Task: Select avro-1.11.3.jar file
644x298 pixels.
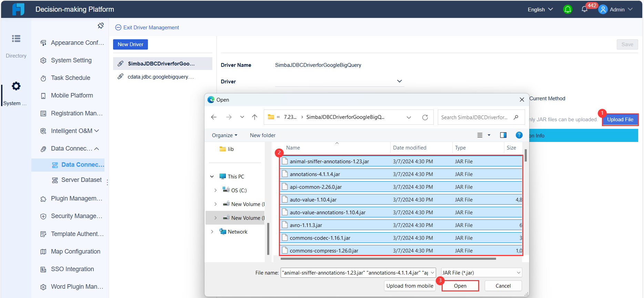Action: click(401, 225)
